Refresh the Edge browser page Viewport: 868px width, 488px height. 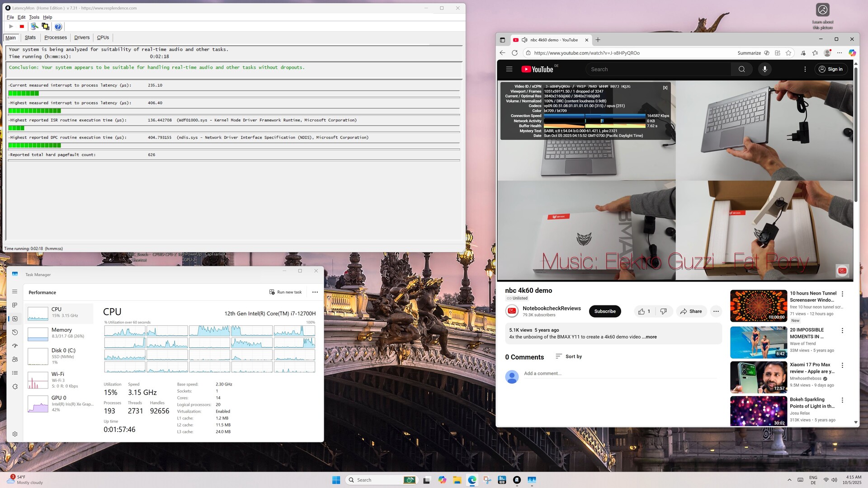point(514,53)
